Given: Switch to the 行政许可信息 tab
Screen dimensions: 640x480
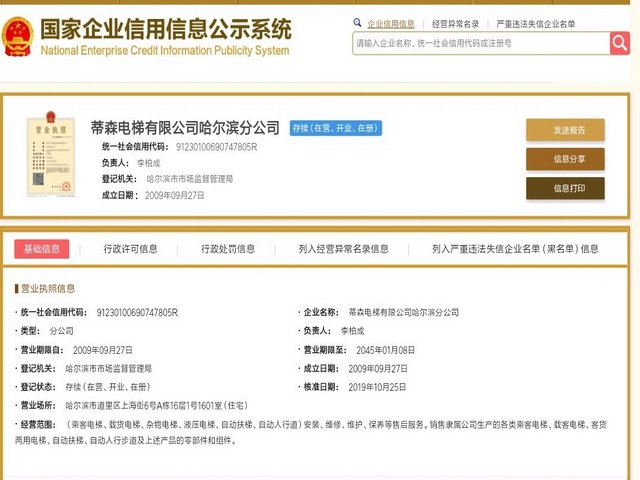Looking at the screenshot, I should click(x=131, y=249).
